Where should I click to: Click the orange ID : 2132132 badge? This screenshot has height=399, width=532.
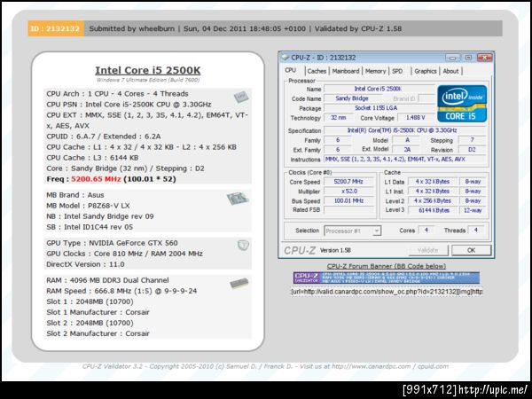[x=55, y=28]
